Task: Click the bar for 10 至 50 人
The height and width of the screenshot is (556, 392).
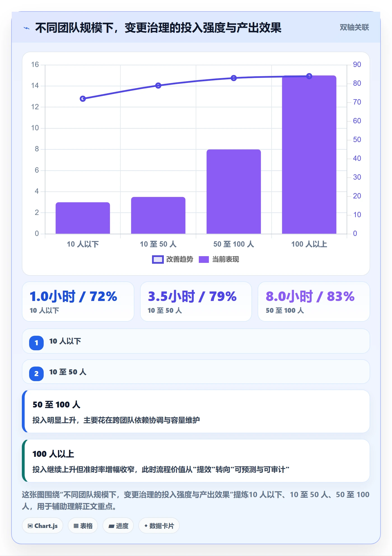Action: tap(158, 215)
